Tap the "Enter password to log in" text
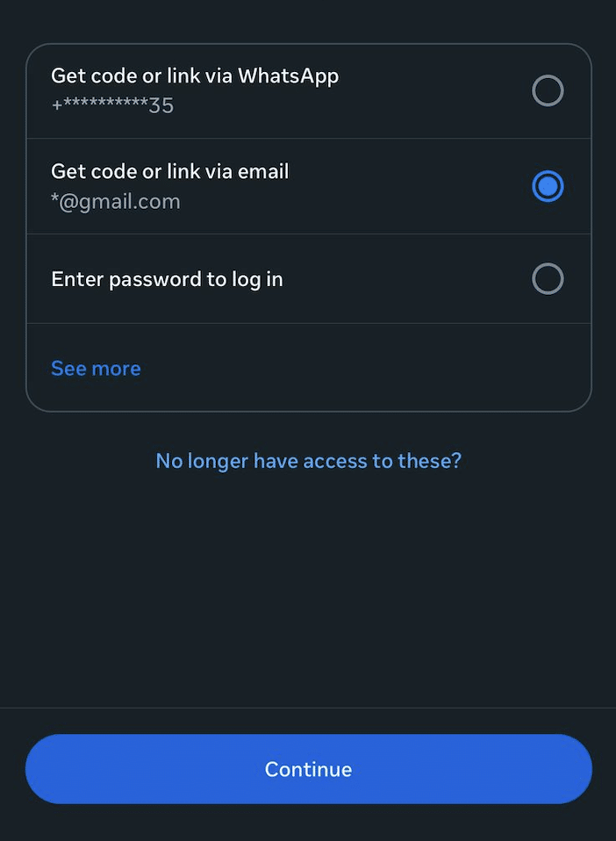The width and height of the screenshot is (616, 841). pyautogui.click(x=167, y=279)
